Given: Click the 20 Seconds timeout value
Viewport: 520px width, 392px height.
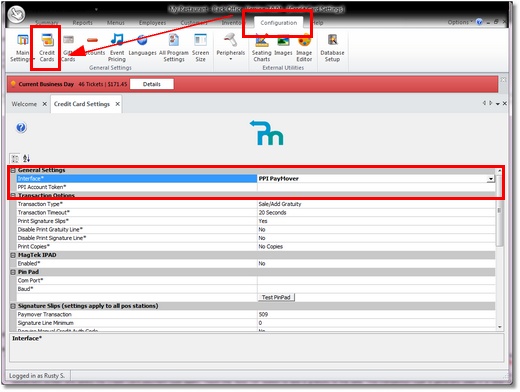Looking at the screenshot, I should coord(272,213).
